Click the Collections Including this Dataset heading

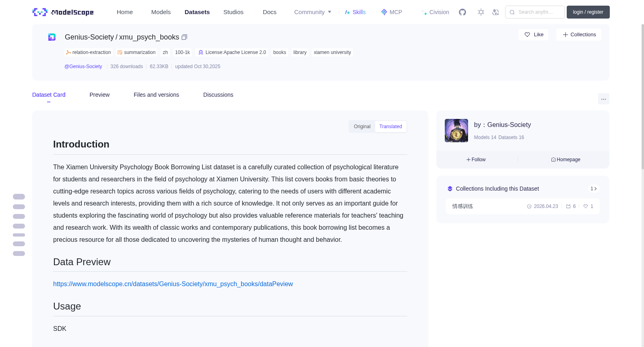[497, 189]
